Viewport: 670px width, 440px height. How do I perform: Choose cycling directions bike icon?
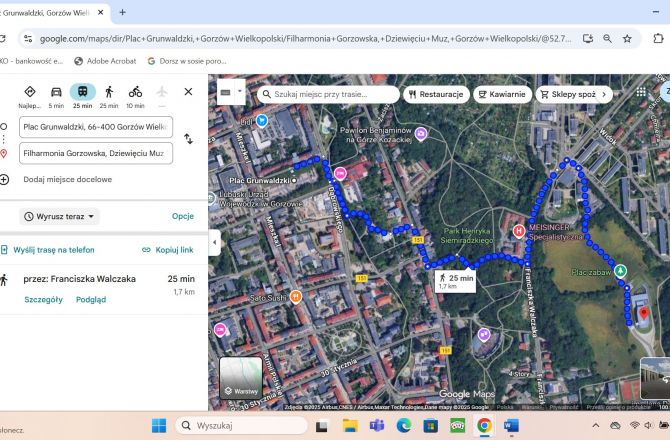coord(135,92)
